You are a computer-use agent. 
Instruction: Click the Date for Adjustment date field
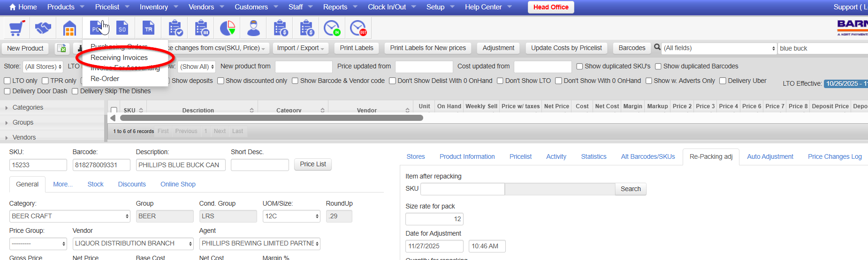[x=434, y=246]
